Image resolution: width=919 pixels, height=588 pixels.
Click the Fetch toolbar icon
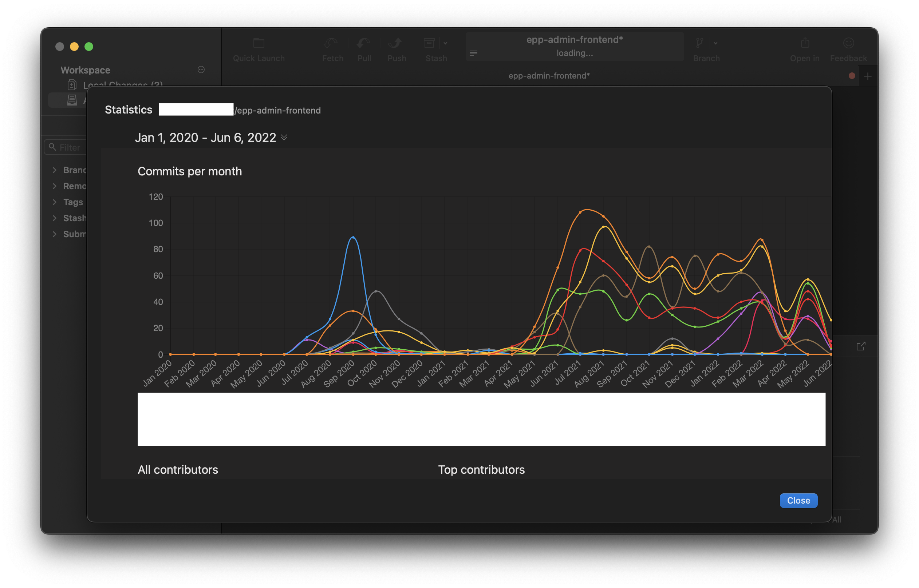tap(331, 43)
